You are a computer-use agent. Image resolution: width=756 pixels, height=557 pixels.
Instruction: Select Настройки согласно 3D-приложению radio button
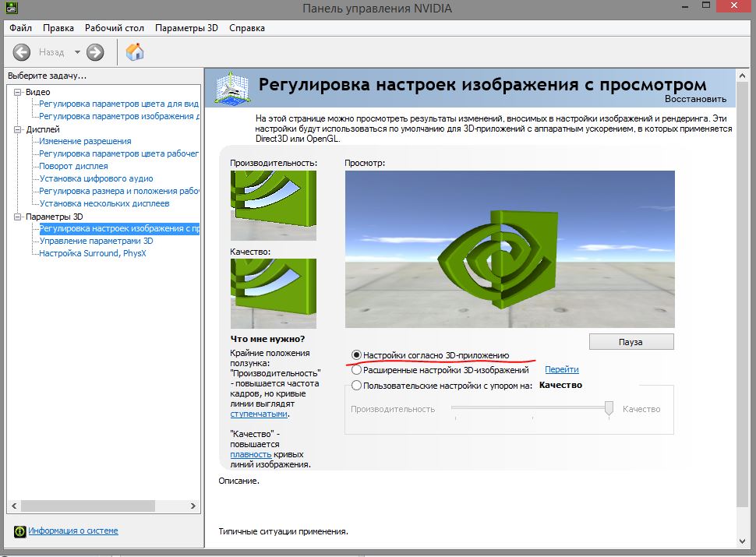tap(356, 355)
